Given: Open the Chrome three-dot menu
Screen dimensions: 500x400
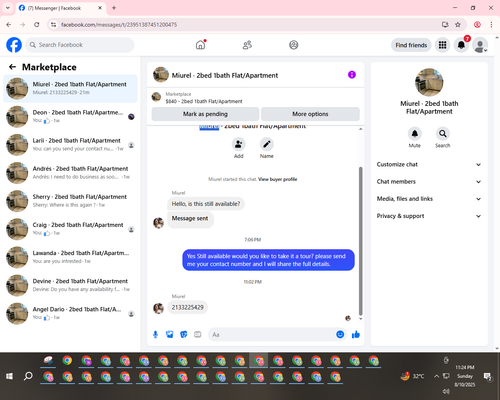Looking at the screenshot, I should [x=491, y=24].
